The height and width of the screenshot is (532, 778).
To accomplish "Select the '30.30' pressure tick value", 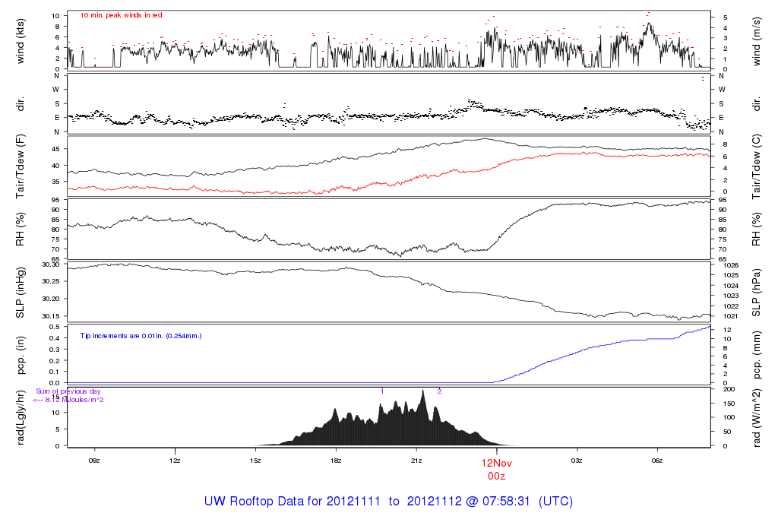I will tap(51, 264).
